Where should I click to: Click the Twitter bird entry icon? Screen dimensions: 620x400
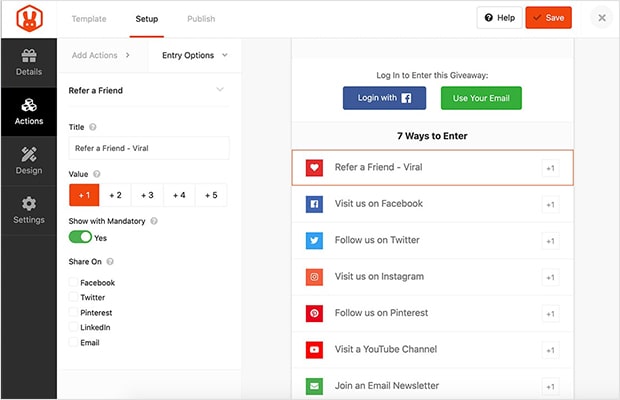click(314, 240)
